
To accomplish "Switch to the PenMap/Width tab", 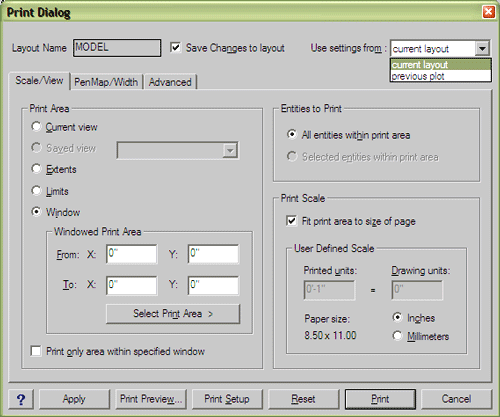I will pyautogui.click(x=106, y=82).
